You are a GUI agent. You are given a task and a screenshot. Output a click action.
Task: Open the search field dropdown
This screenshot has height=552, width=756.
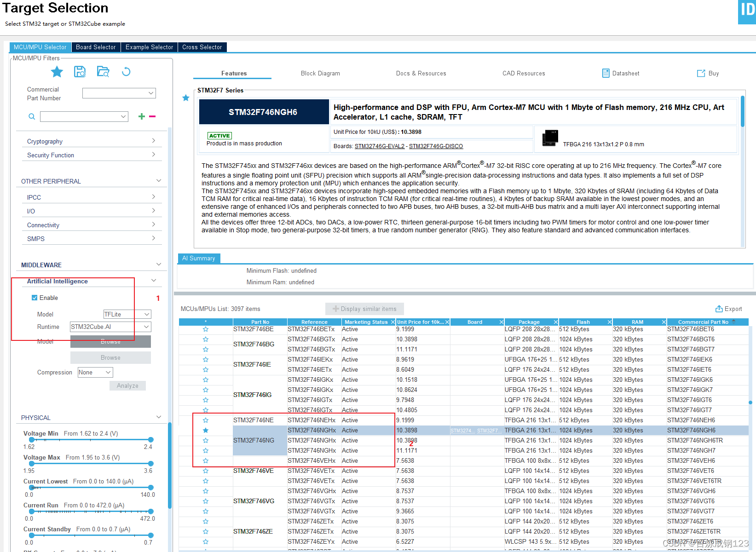click(123, 117)
